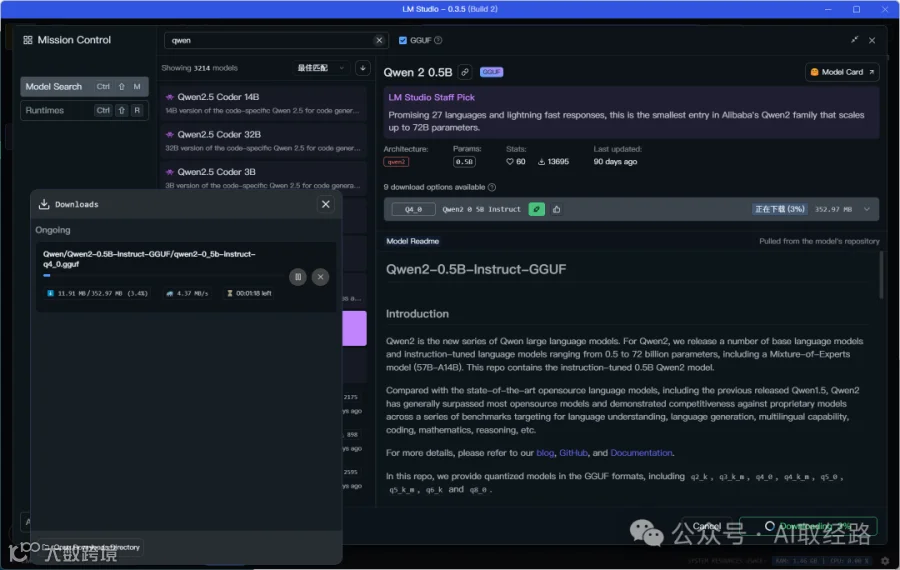Click the collapse window arrows icon

pyautogui.click(x=855, y=40)
